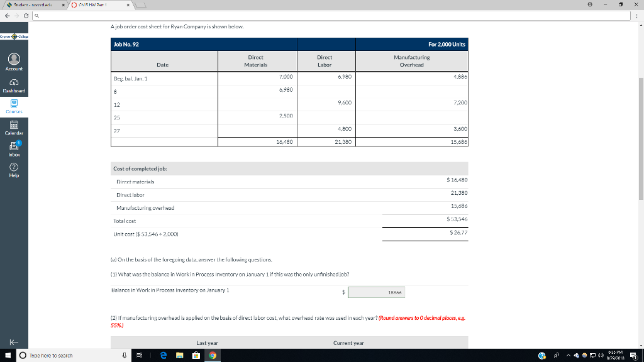This screenshot has height=362, width=644.
Task: Click the Last year column heading
Action: [207, 343]
